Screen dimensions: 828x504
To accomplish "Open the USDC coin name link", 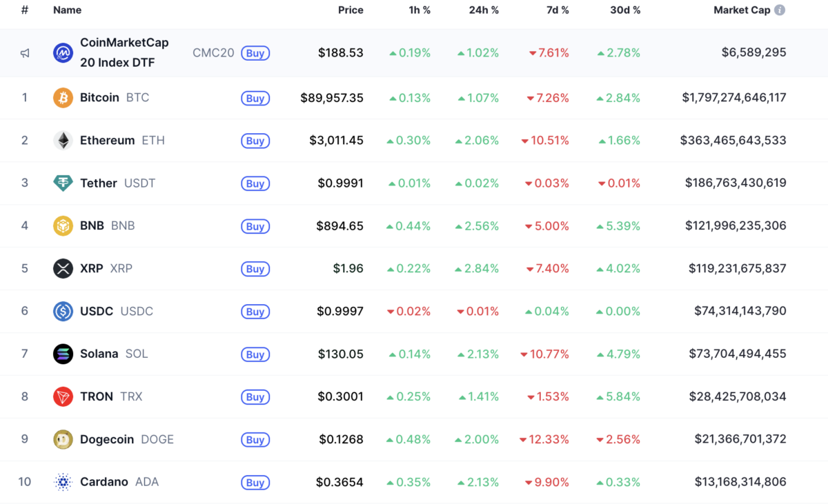I will tap(97, 312).
